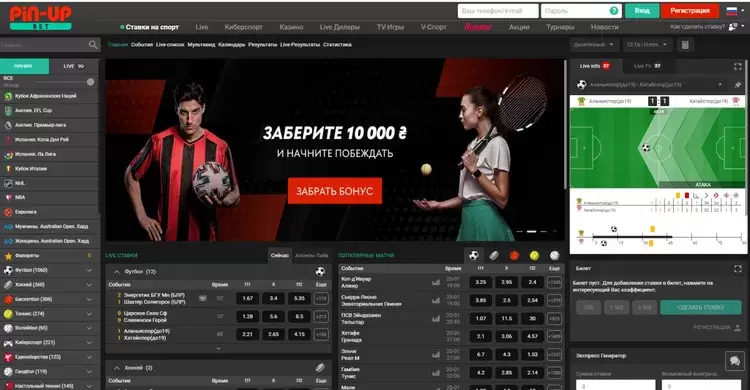
Task: Open the 12:16 time format dropdown
Action: point(647,45)
